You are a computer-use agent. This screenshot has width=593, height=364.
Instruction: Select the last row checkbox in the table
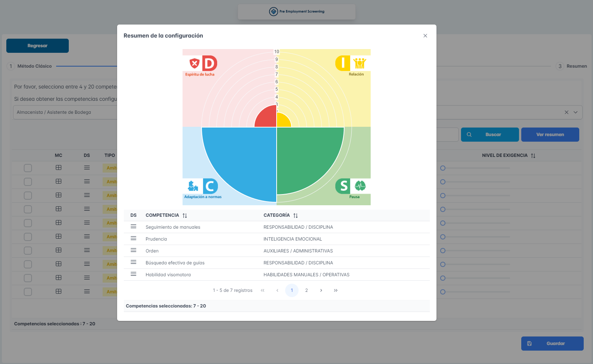coord(28,292)
